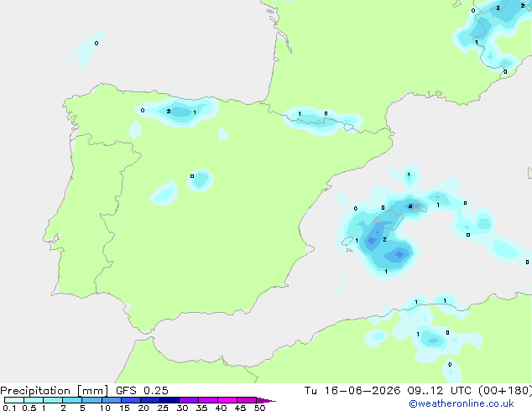
Task: Click the '30' legend scale label
Action: 182,408
